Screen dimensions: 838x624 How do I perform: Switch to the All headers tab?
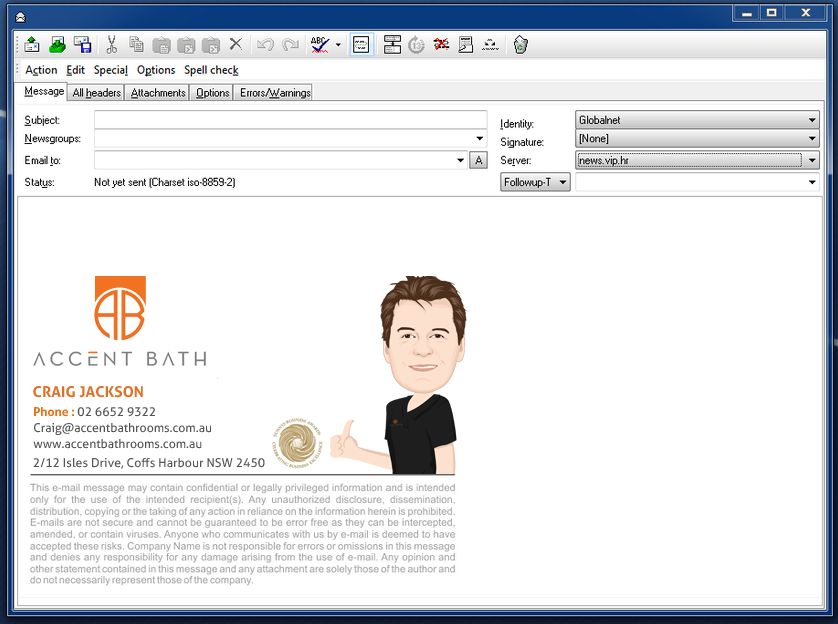click(x=96, y=93)
